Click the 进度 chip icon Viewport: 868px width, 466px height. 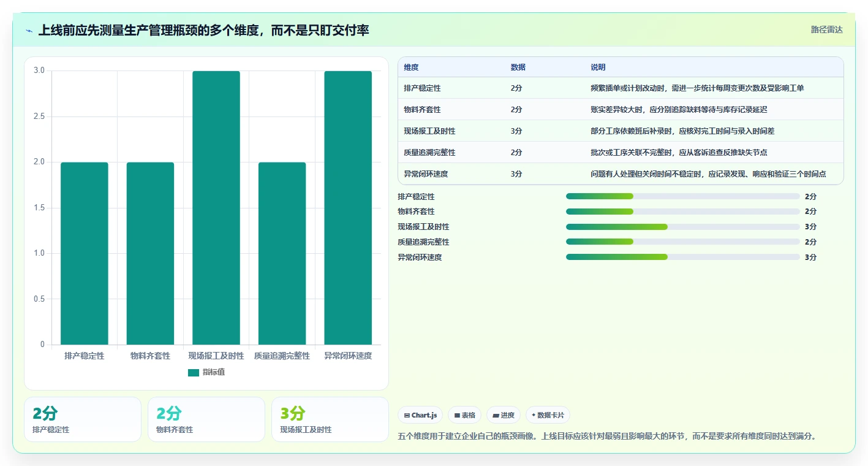tap(496, 416)
